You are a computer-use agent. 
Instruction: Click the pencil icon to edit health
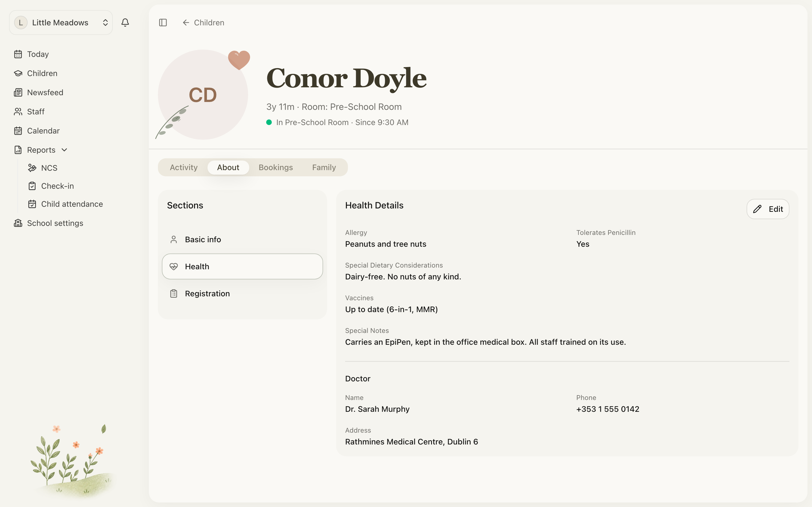(757, 209)
